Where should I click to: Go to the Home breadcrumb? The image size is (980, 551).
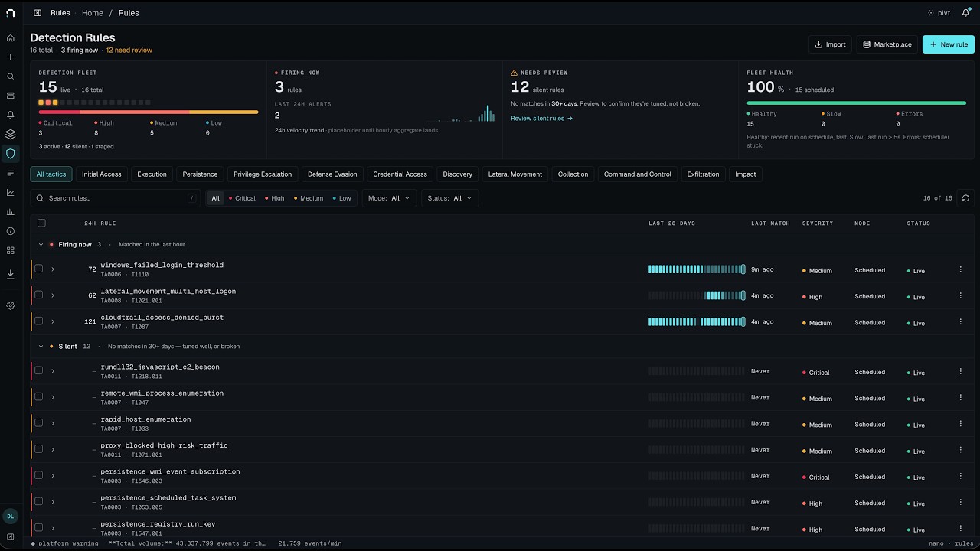pyautogui.click(x=93, y=13)
